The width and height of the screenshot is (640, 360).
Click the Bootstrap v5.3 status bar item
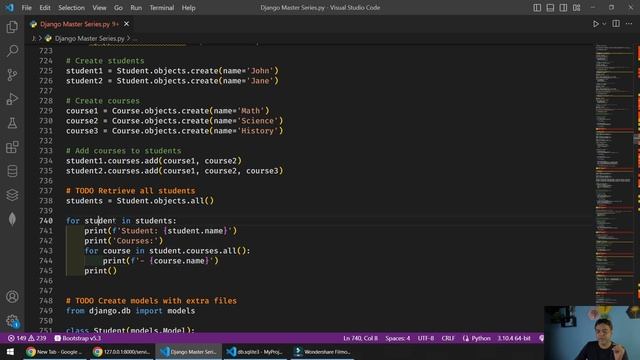[x=78, y=338]
